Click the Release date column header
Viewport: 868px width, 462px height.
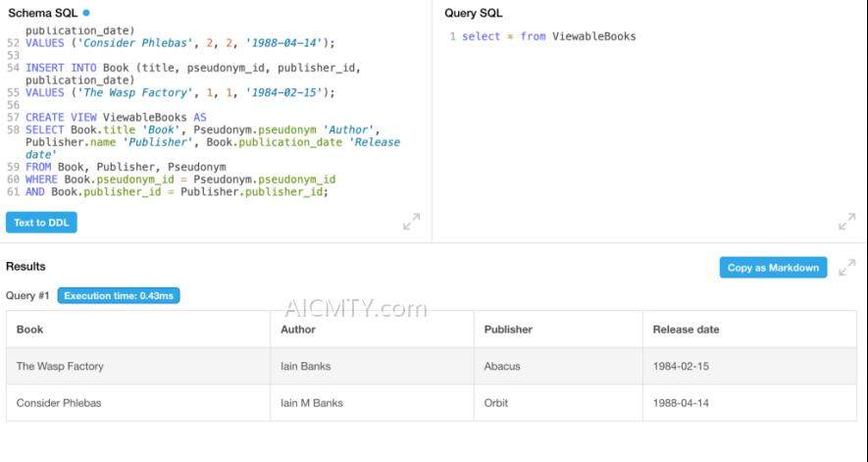point(686,330)
